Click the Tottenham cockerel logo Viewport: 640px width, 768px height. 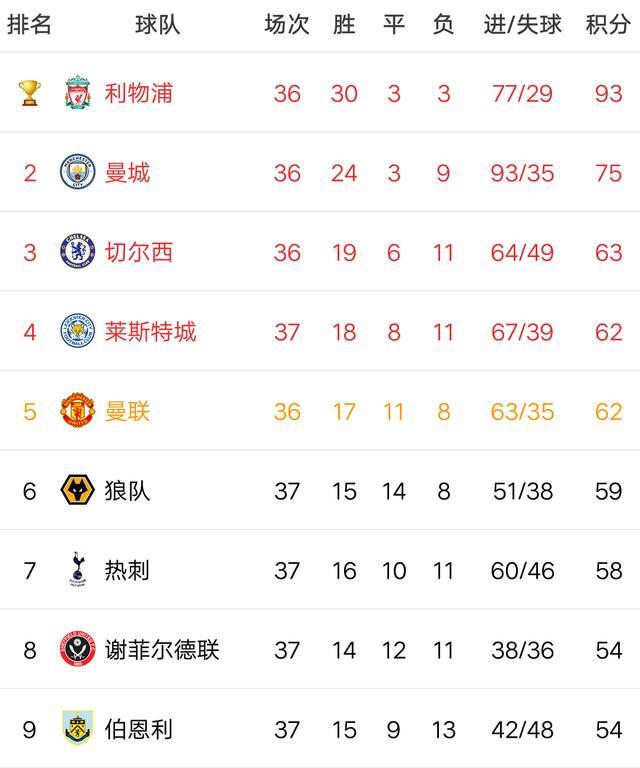click(78, 570)
